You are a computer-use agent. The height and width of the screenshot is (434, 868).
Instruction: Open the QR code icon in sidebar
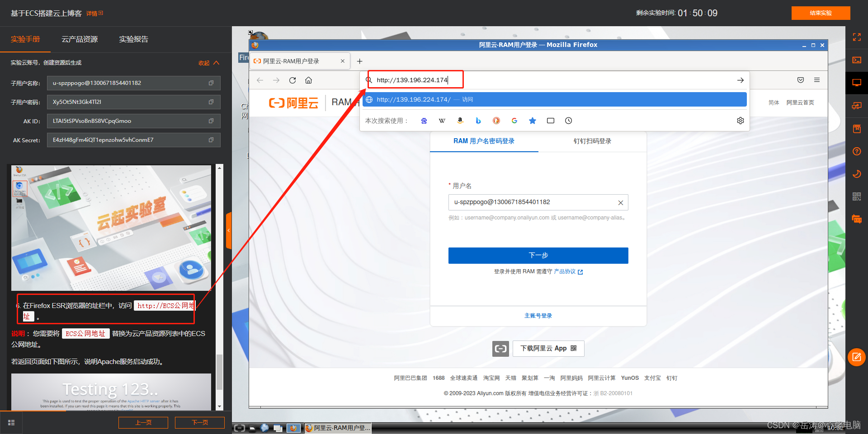point(857,196)
